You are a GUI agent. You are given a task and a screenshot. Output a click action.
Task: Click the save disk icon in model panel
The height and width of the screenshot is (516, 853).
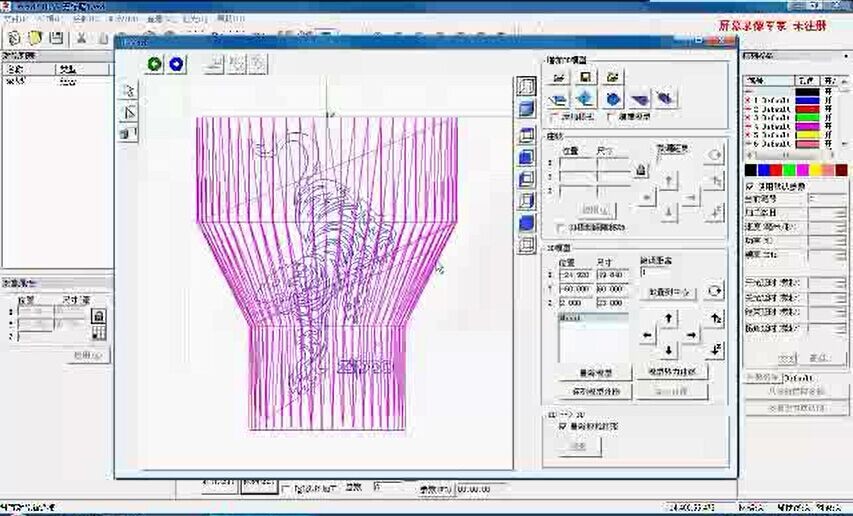tap(585, 76)
